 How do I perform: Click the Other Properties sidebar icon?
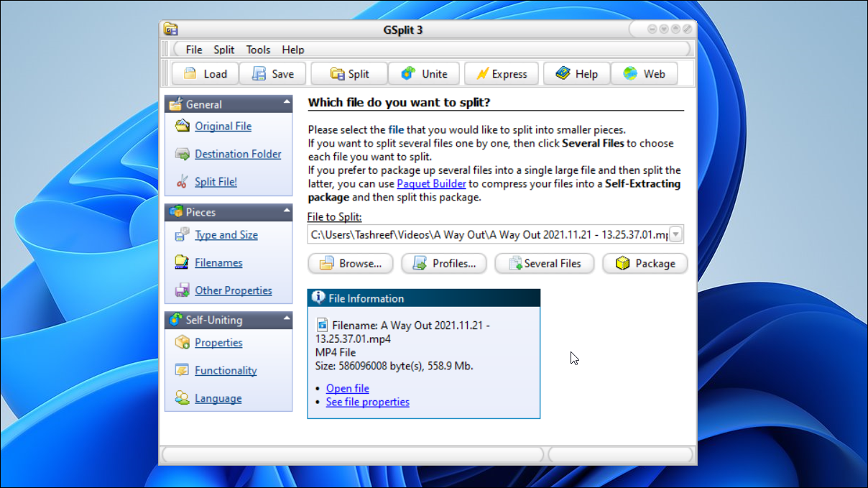pyautogui.click(x=182, y=291)
